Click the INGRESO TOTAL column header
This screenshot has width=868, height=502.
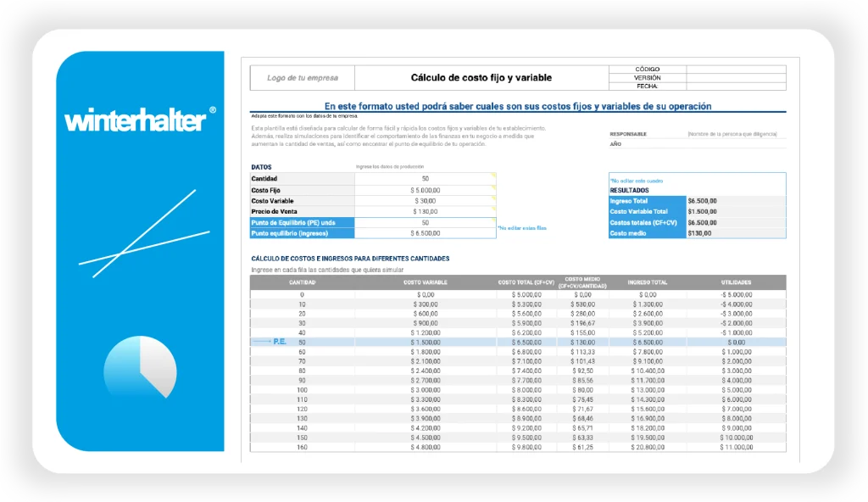(x=648, y=282)
